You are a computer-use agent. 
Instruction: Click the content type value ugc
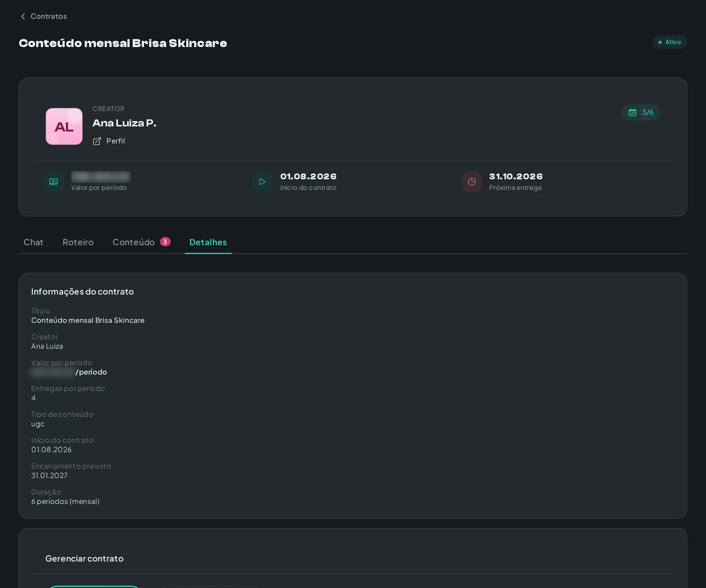pyautogui.click(x=38, y=424)
